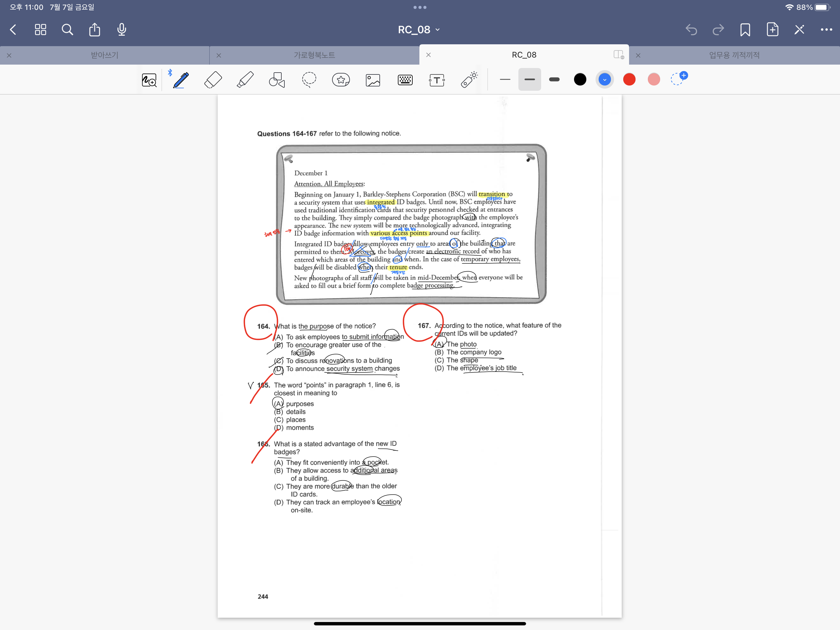Screen dimensions: 840x630
Task: Open blue pen color options dropdown
Action: click(x=604, y=79)
